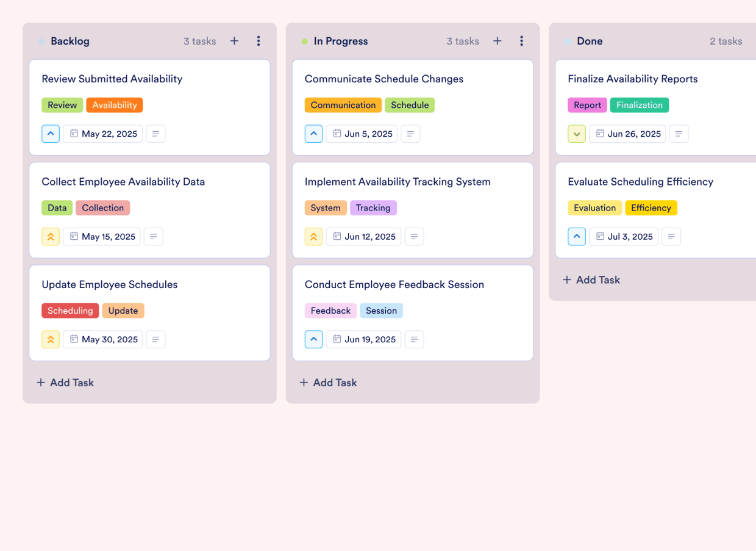Select the Done column header
This screenshot has height=551, width=756.
point(590,41)
